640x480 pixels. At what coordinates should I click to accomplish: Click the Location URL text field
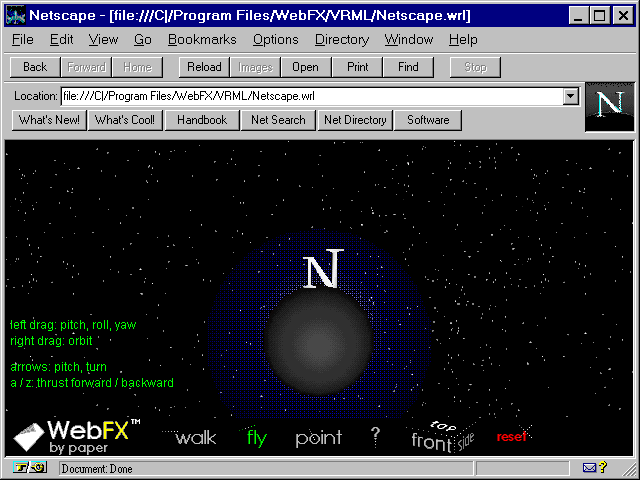[310, 96]
